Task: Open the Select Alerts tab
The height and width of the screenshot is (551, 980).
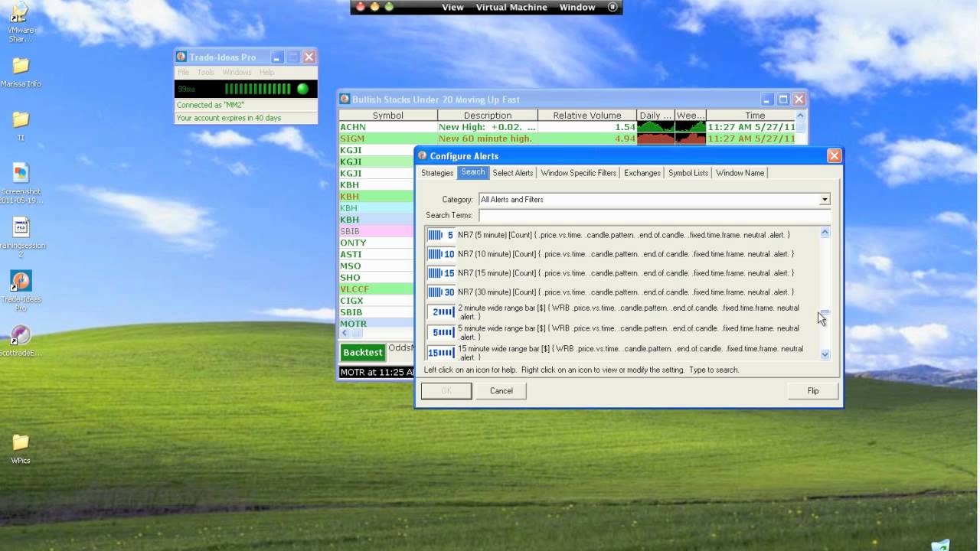Action: click(513, 173)
